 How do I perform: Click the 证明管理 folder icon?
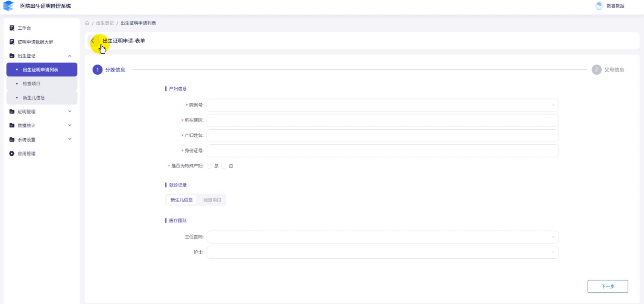(x=12, y=112)
